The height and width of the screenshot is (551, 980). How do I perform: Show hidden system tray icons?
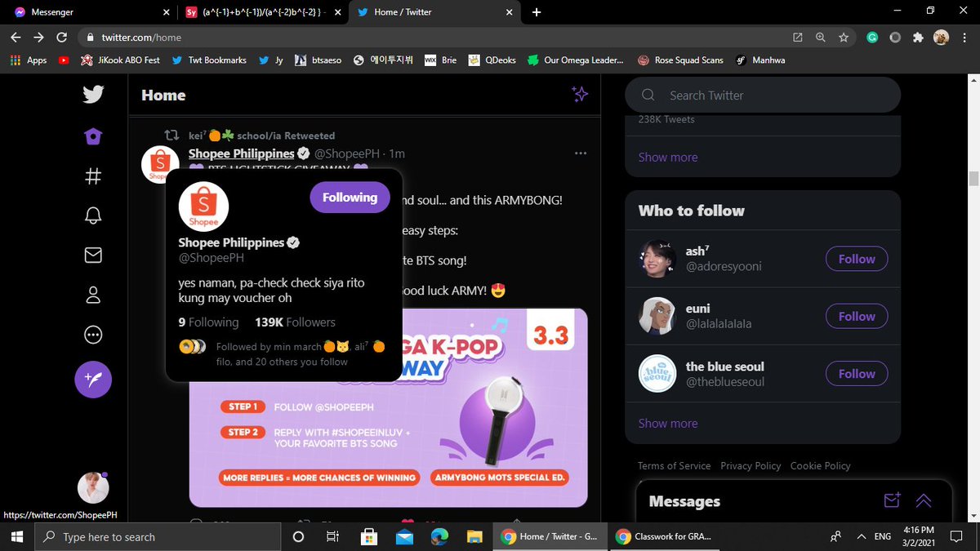[x=861, y=536]
